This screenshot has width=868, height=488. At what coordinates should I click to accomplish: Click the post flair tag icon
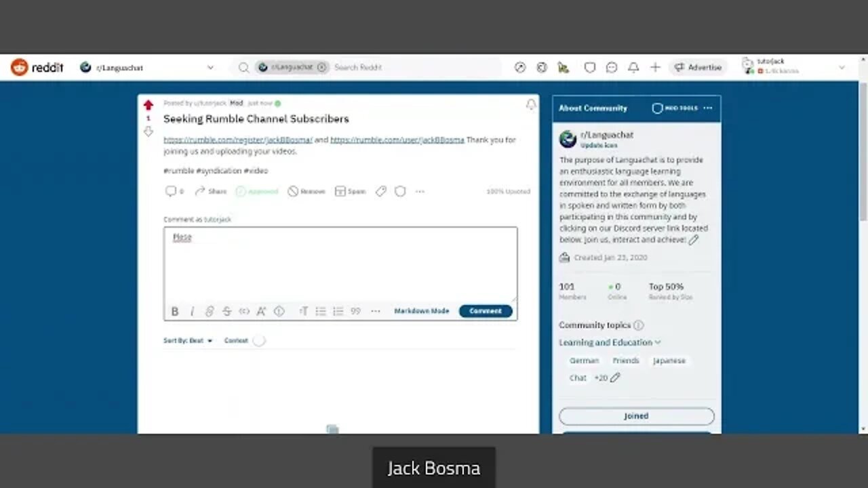click(381, 191)
